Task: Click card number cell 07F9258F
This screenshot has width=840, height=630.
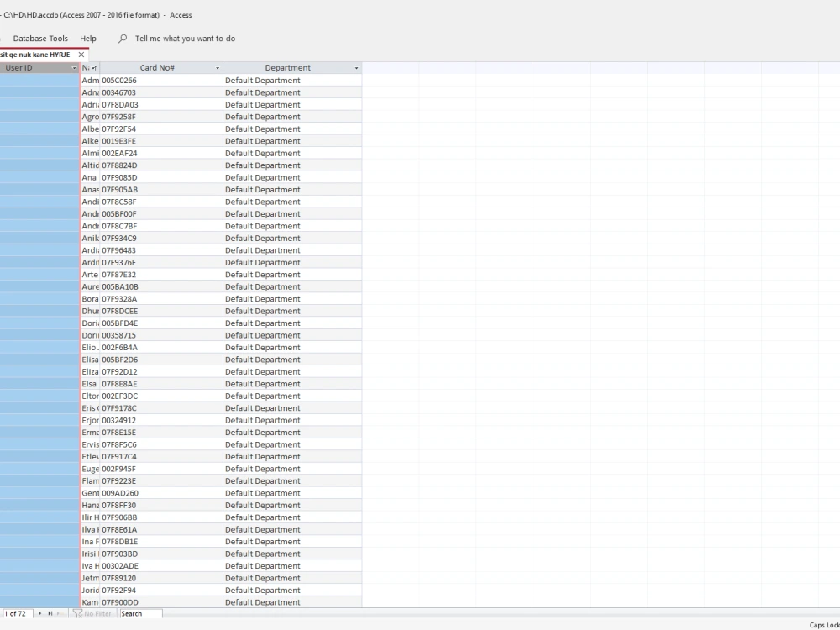Action: [x=161, y=117]
